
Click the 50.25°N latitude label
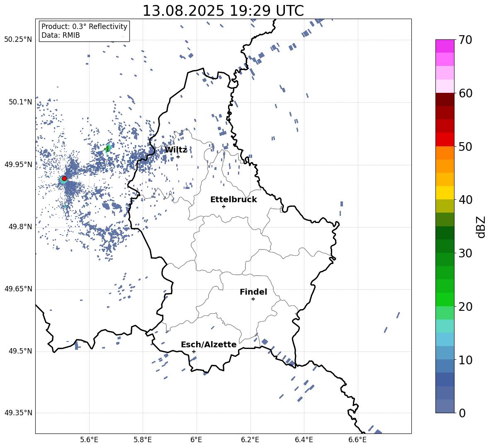[x=18, y=39]
